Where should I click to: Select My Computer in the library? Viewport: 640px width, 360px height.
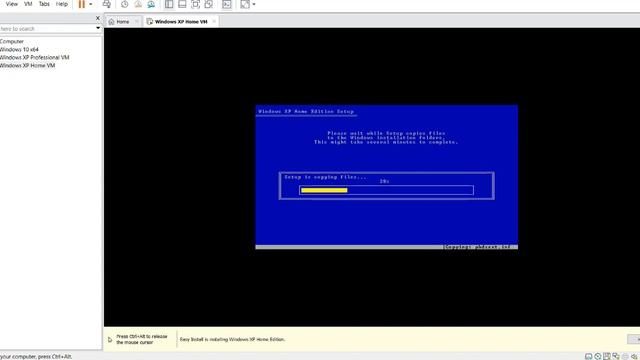[x=12, y=41]
